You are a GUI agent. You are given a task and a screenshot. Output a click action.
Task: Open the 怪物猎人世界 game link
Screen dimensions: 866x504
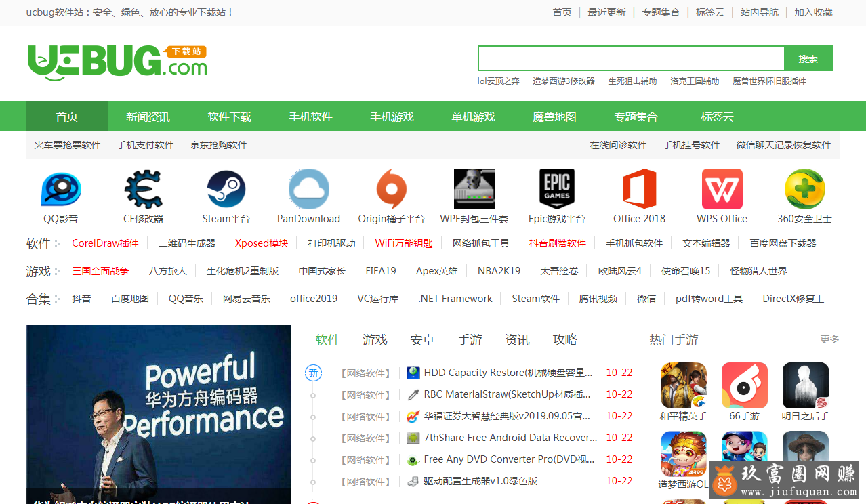tap(759, 271)
